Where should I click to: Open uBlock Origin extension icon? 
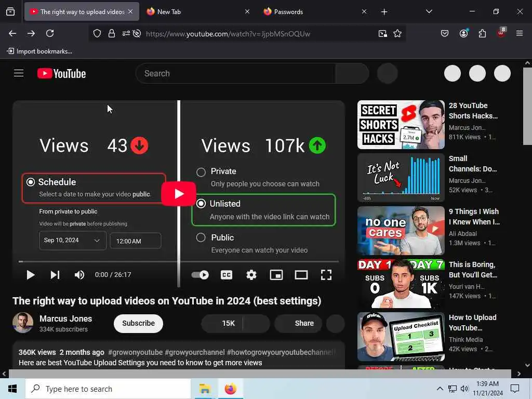pyautogui.click(x=501, y=33)
